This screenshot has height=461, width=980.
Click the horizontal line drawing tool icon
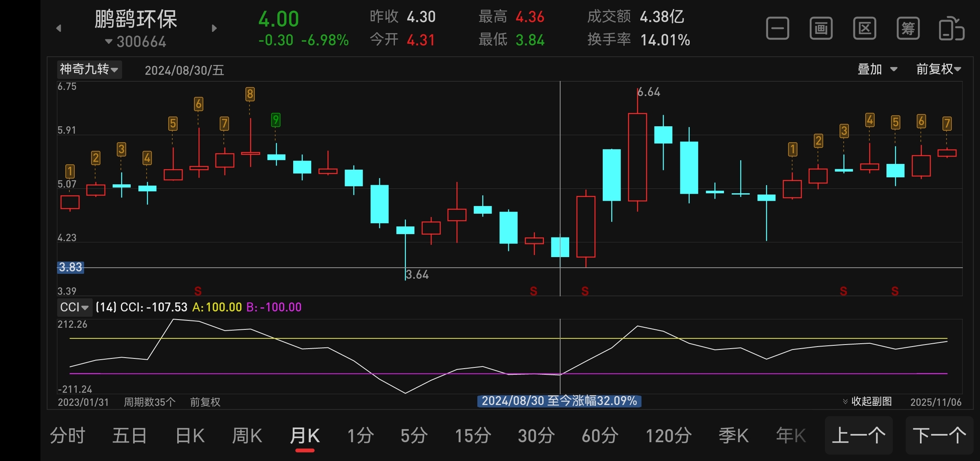coord(777,29)
